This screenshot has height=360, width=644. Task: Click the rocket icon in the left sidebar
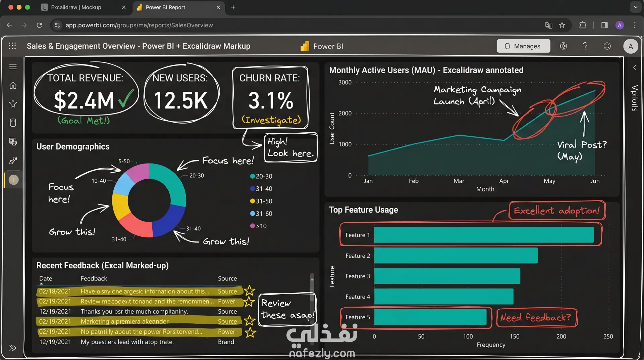[13, 160]
